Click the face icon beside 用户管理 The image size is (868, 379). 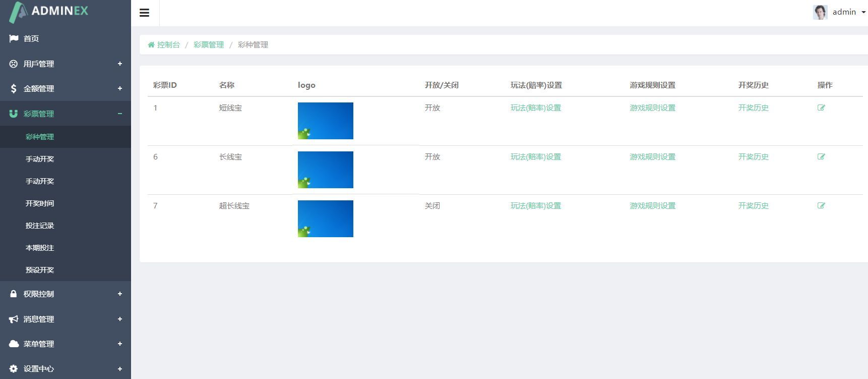[14, 64]
